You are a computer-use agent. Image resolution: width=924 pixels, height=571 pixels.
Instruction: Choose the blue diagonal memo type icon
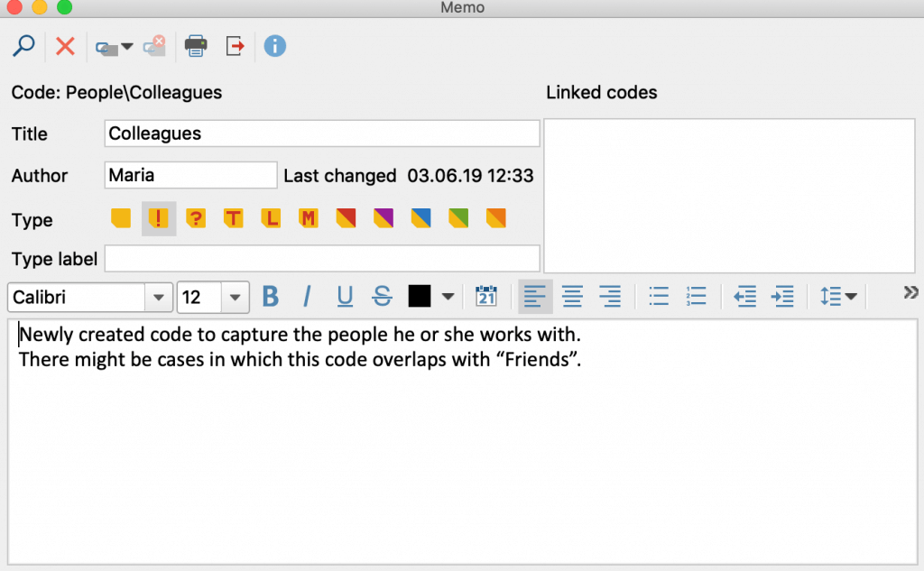click(x=420, y=217)
